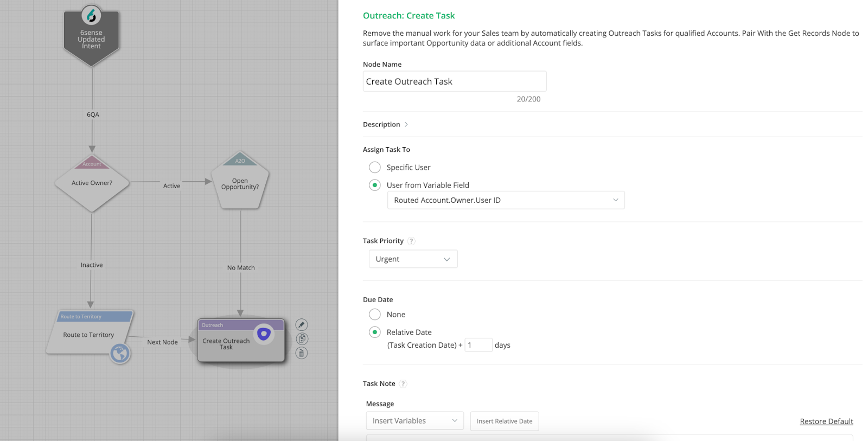Click the No Match edge label

[241, 267]
